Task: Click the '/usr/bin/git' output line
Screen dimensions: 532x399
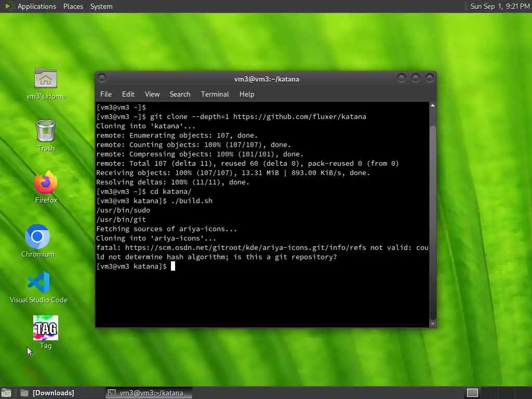Action: click(121, 220)
